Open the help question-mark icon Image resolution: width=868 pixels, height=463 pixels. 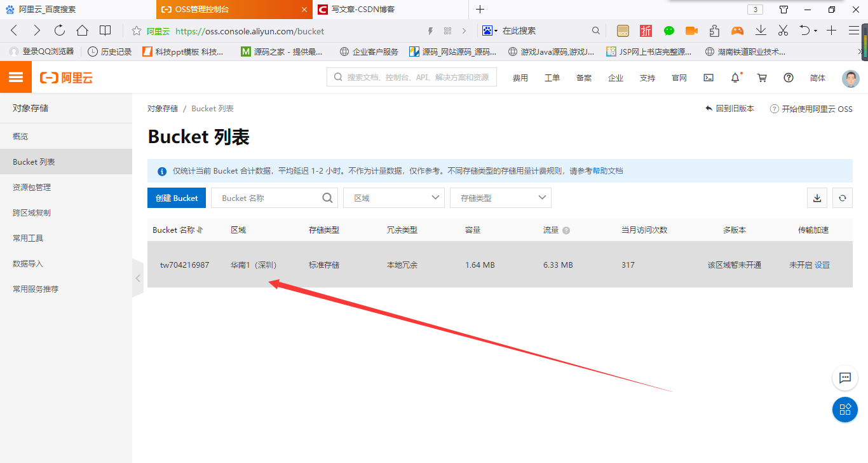point(788,77)
